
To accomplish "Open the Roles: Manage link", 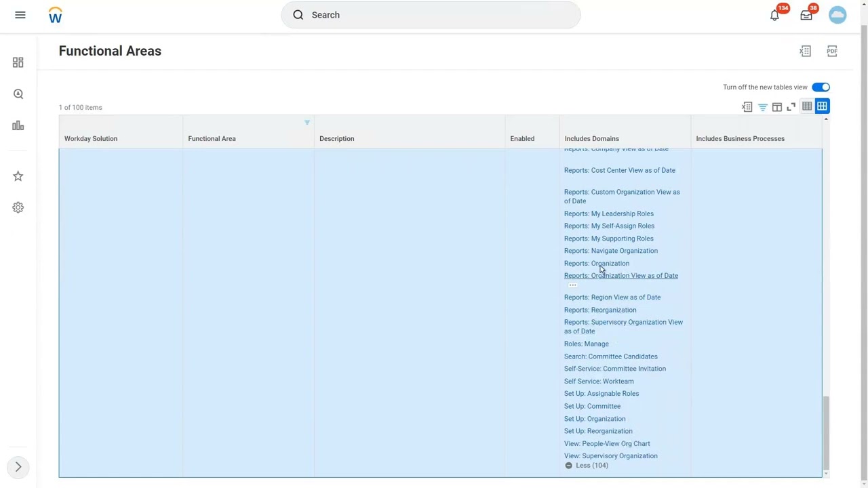I will pyautogui.click(x=587, y=344).
